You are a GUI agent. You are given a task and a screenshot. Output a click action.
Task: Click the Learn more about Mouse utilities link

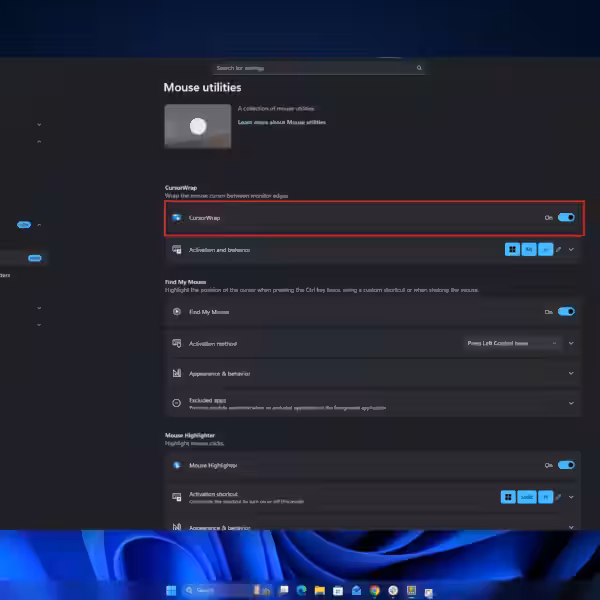click(281, 122)
